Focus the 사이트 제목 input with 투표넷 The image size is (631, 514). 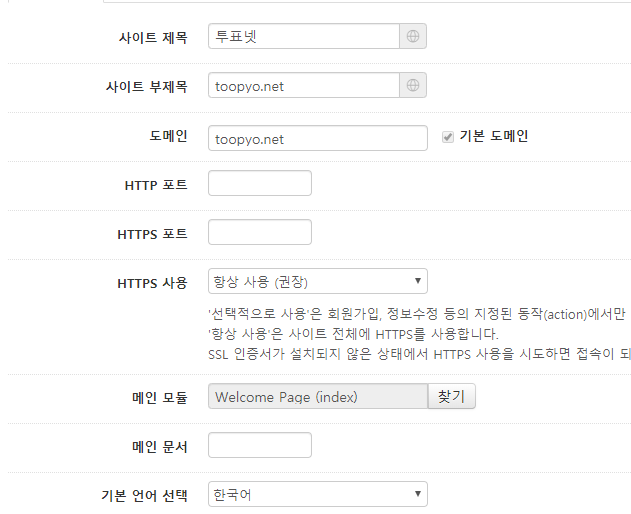tap(304, 36)
